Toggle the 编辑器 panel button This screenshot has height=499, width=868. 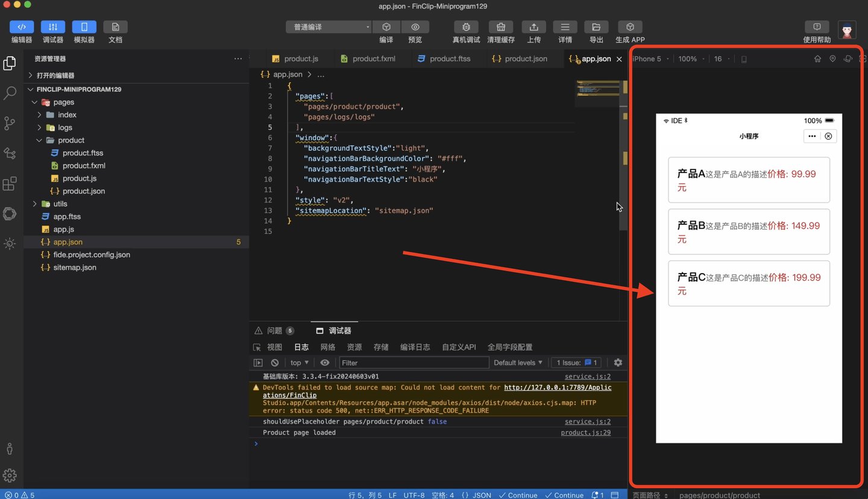[x=22, y=27]
